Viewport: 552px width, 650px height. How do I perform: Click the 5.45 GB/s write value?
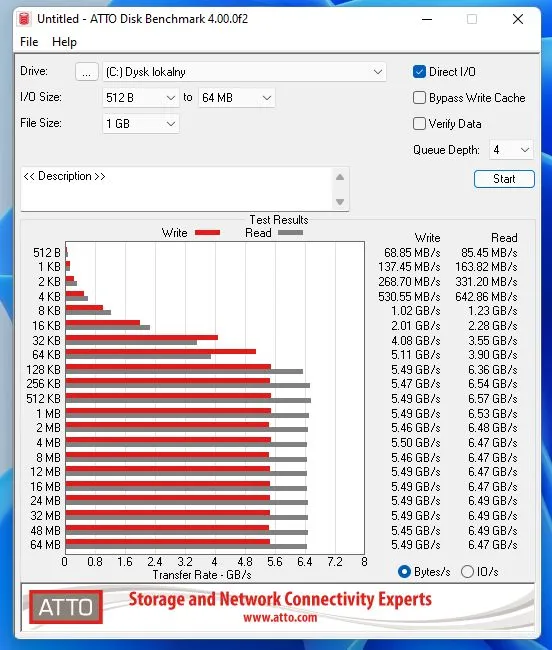pyautogui.click(x=416, y=531)
